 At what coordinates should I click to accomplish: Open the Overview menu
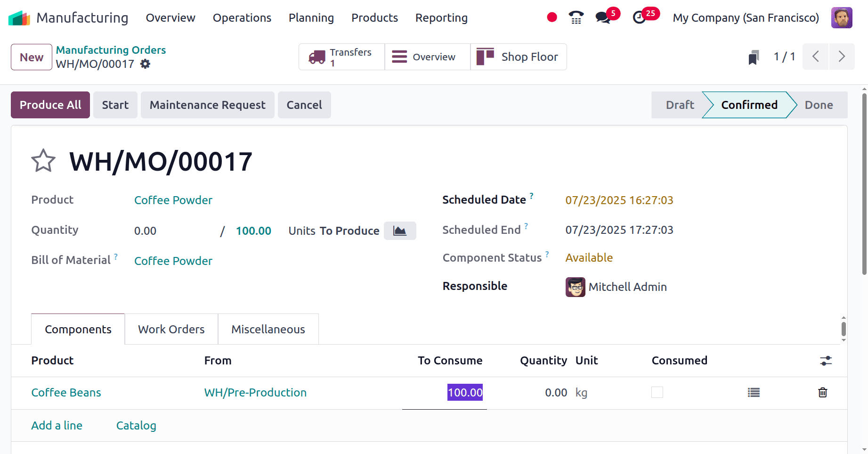[x=170, y=18]
